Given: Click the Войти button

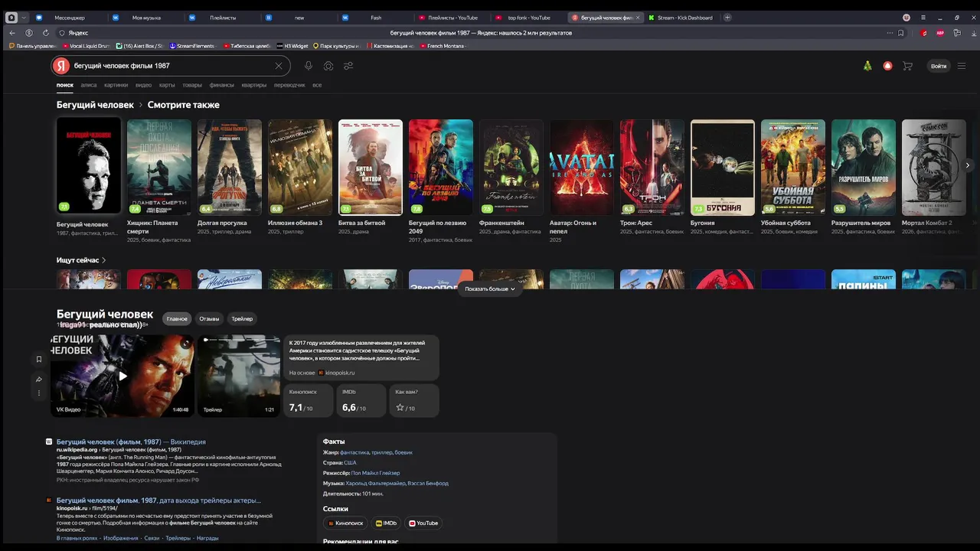Looking at the screenshot, I should [x=939, y=66].
